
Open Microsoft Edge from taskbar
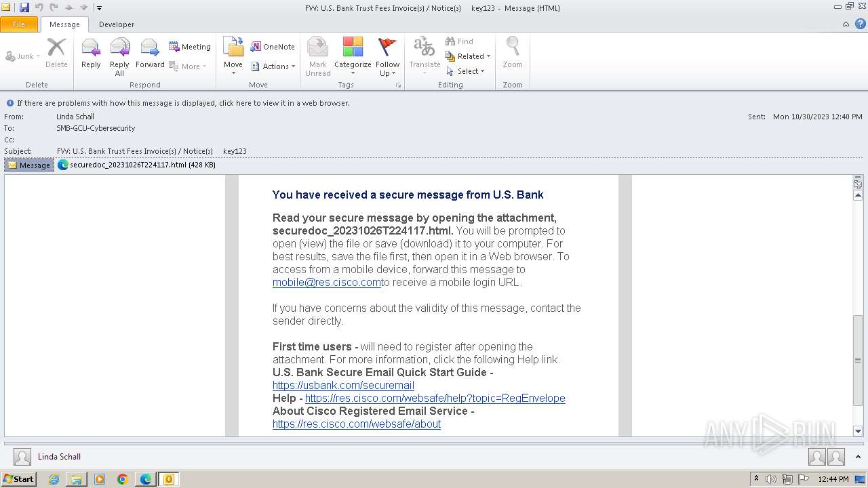[x=145, y=479]
